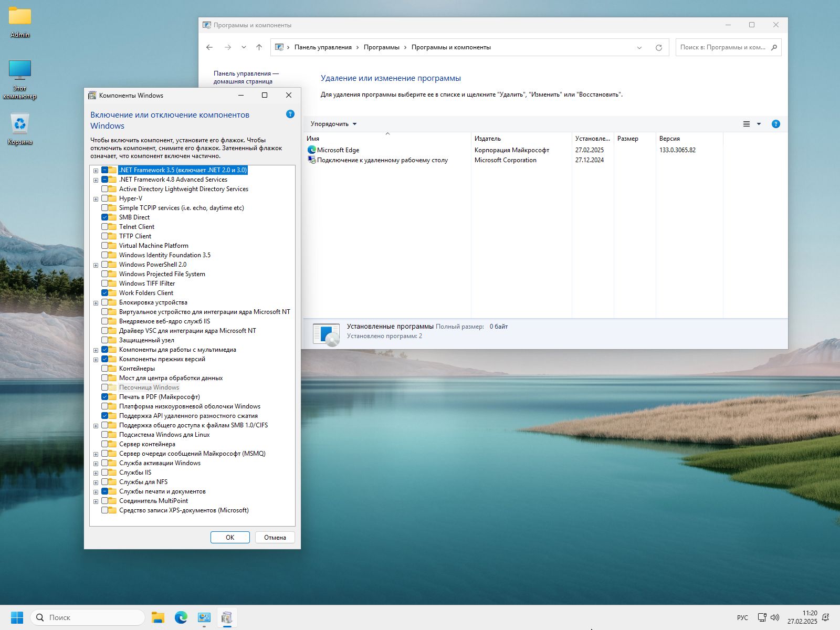This screenshot has height=630, width=840.
Task: Open the Windows Start menu
Action: click(x=17, y=617)
